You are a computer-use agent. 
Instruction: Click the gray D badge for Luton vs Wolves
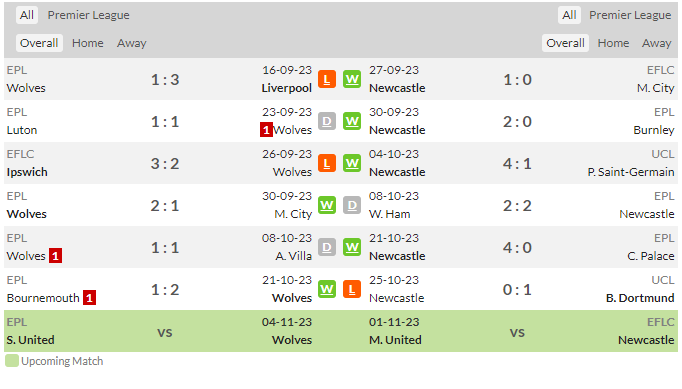[327, 121]
